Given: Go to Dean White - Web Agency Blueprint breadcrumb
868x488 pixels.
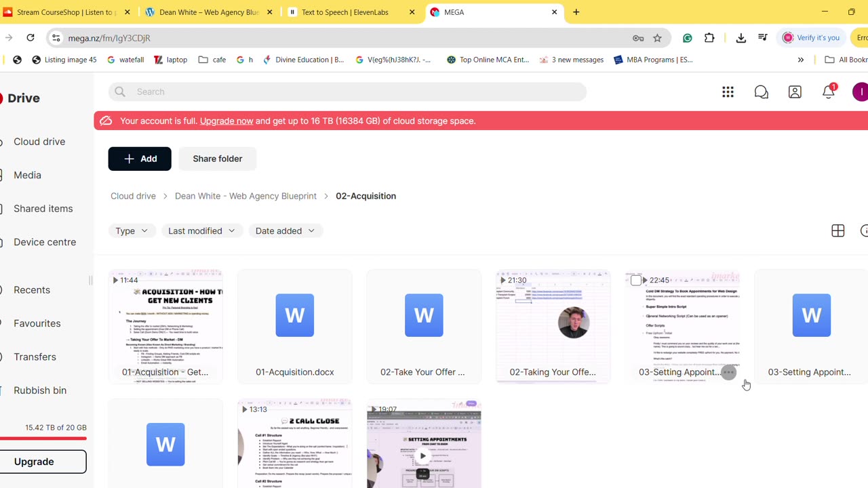Looking at the screenshot, I should click(x=245, y=196).
